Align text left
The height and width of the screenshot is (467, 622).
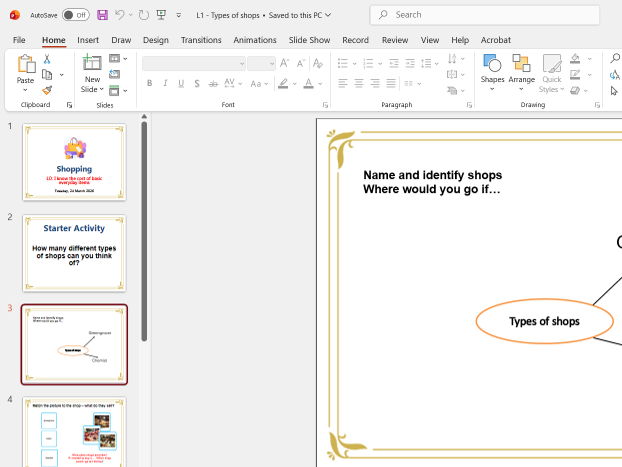(x=343, y=83)
